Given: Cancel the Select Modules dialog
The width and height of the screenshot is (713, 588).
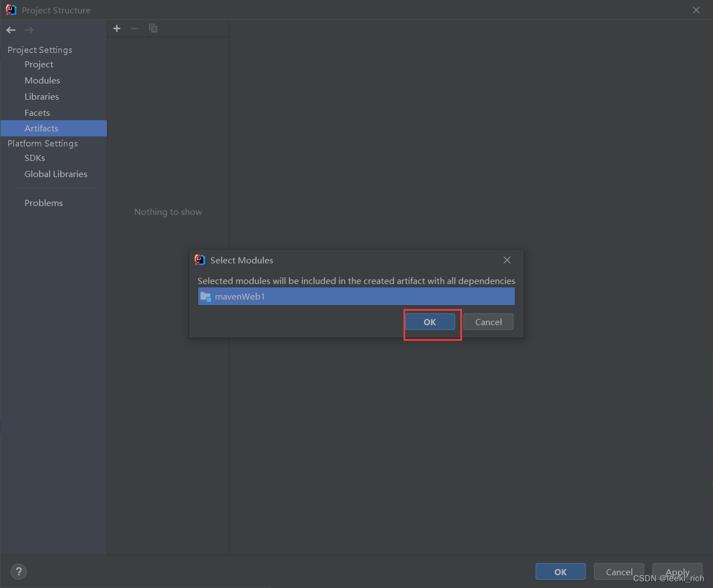Looking at the screenshot, I should tap(488, 322).
